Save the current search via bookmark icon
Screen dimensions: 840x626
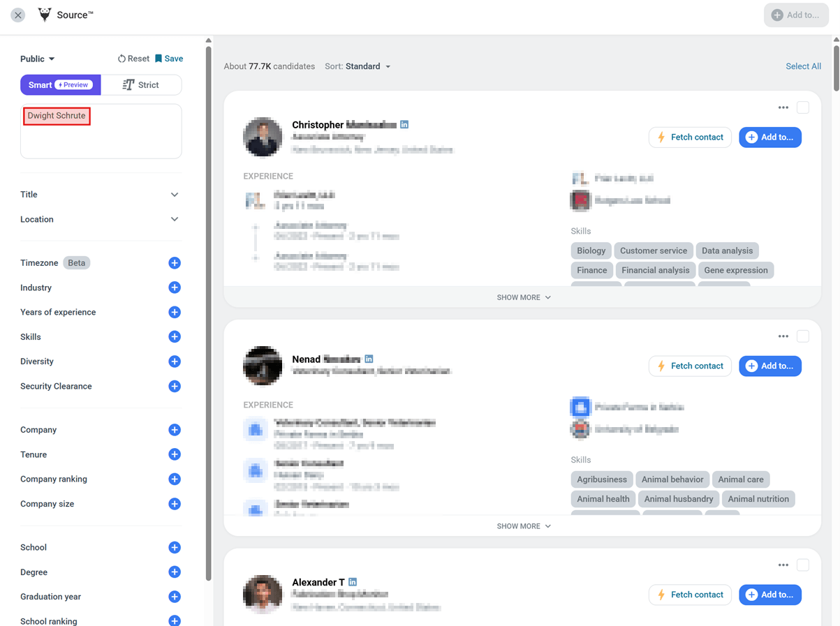(x=160, y=59)
